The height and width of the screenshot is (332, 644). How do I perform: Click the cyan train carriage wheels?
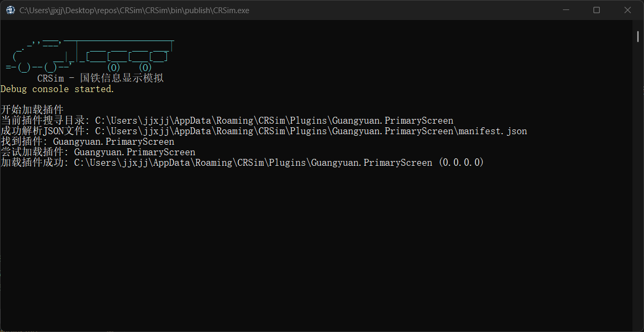point(130,68)
